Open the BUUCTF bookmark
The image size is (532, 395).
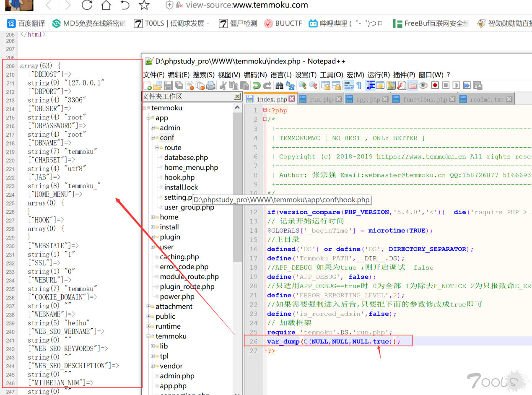coord(283,23)
